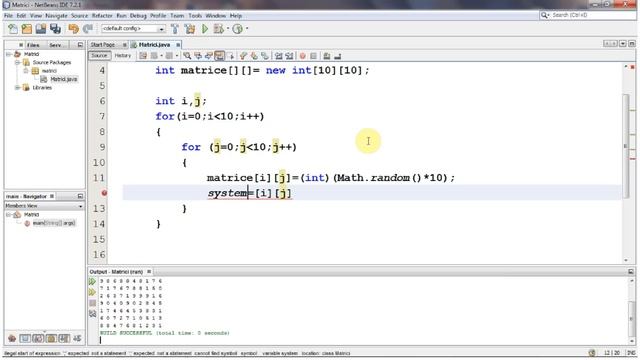Screen dimensions: 640x360
Task: Click the Previous Bookmark icon
Action: point(243,56)
